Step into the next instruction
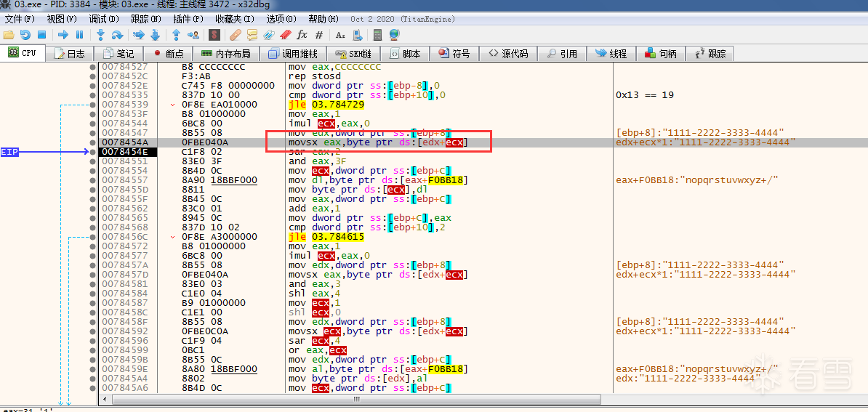Image resolution: width=868 pixels, height=412 pixels. pos(101,35)
